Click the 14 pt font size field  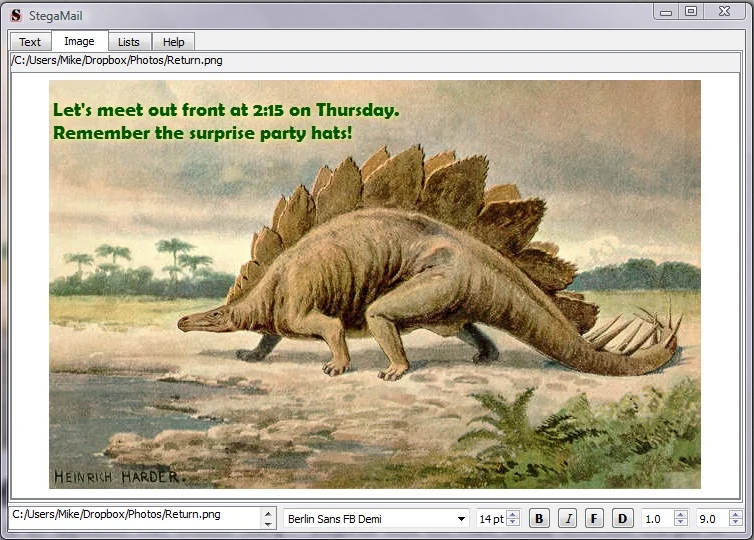pos(492,519)
